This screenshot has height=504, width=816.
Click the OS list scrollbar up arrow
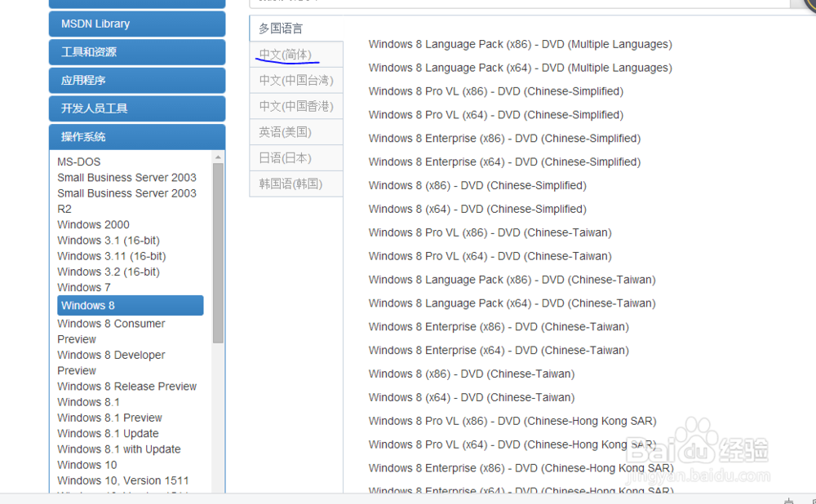coord(218,157)
